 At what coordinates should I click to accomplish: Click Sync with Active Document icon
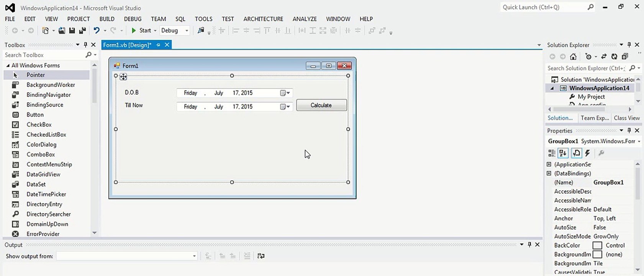point(604,57)
